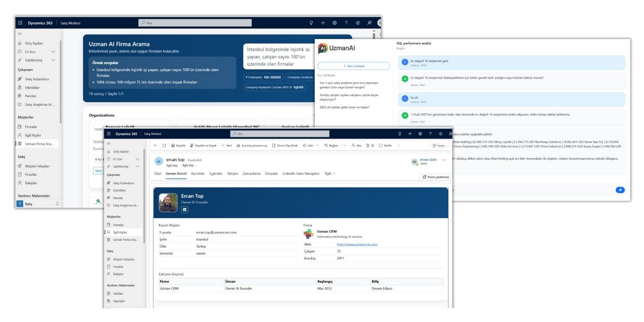This screenshot has width=644, height=322.
Task: Click the send message arrow in UzmanAI chat
Action: [620, 190]
